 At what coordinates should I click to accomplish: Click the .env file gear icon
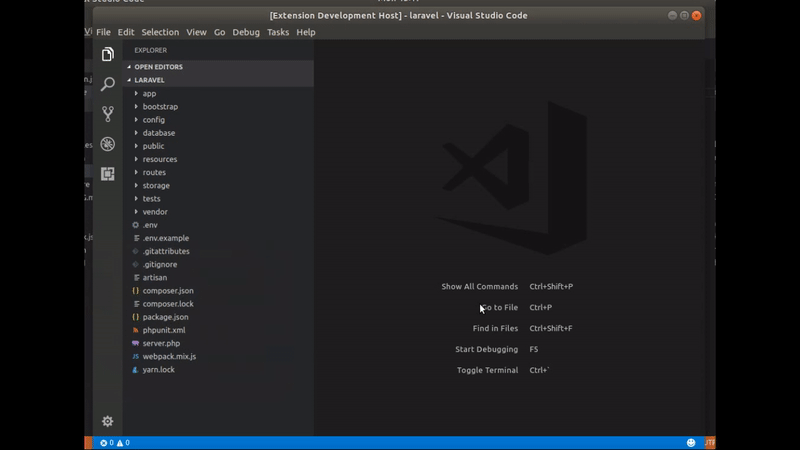point(135,225)
